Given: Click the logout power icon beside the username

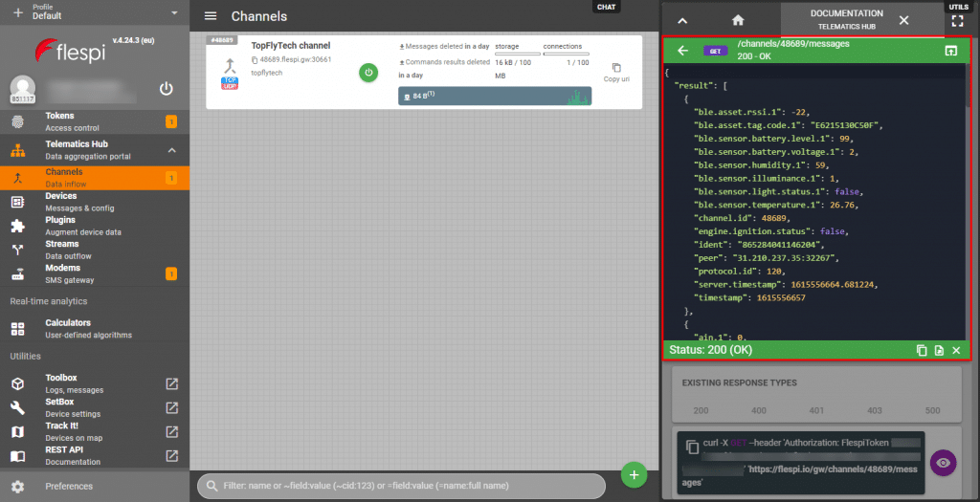Looking at the screenshot, I should (x=166, y=89).
